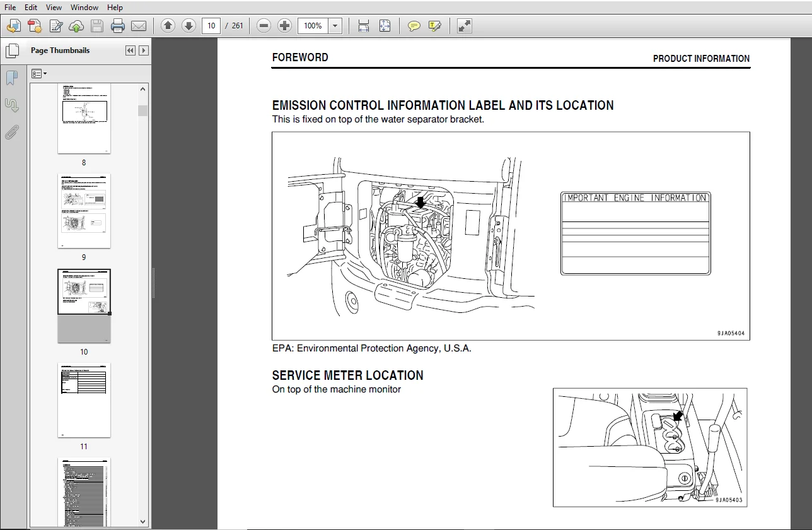812x530 pixels.
Task: Click 'EMISSION CONTROL INFORMATION LABEL AND ITS LOCATION' heading
Action: [x=443, y=105]
